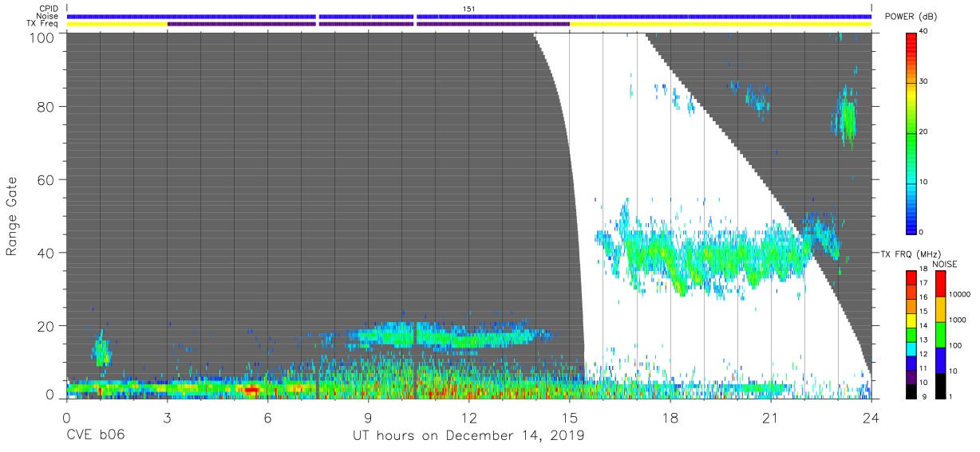980x452 pixels.
Task: Click the red high-power spot near hour 5.5
Action: click(x=251, y=390)
